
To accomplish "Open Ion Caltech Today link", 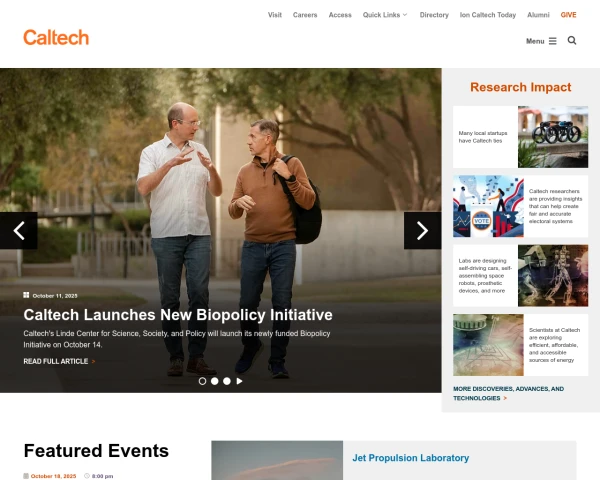I will (x=488, y=15).
